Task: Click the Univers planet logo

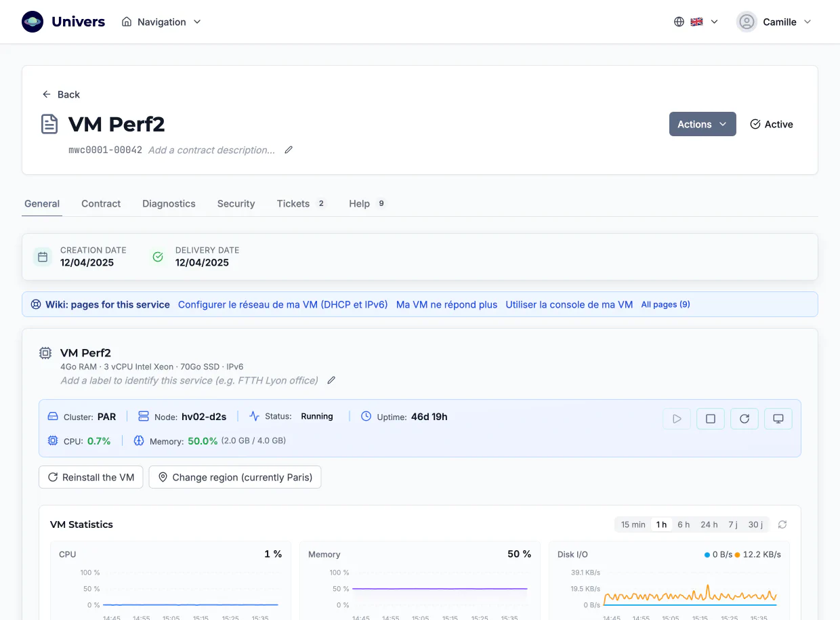Action: pyautogui.click(x=33, y=22)
